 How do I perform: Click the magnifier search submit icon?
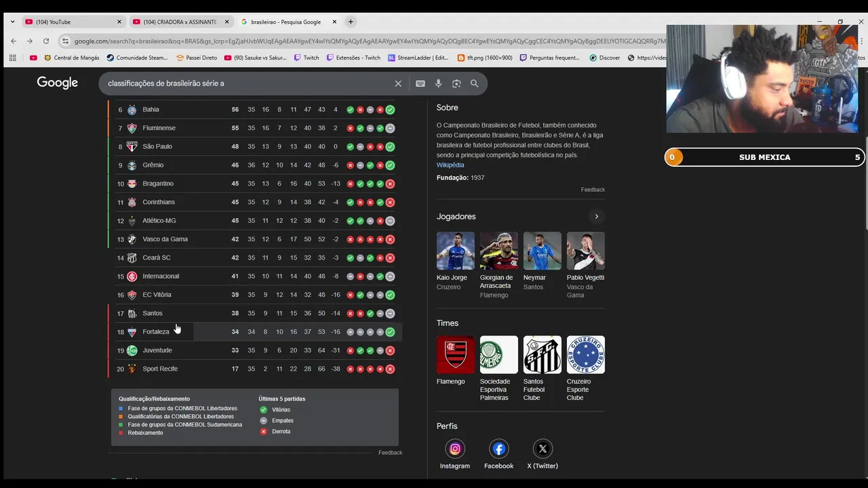(x=475, y=83)
